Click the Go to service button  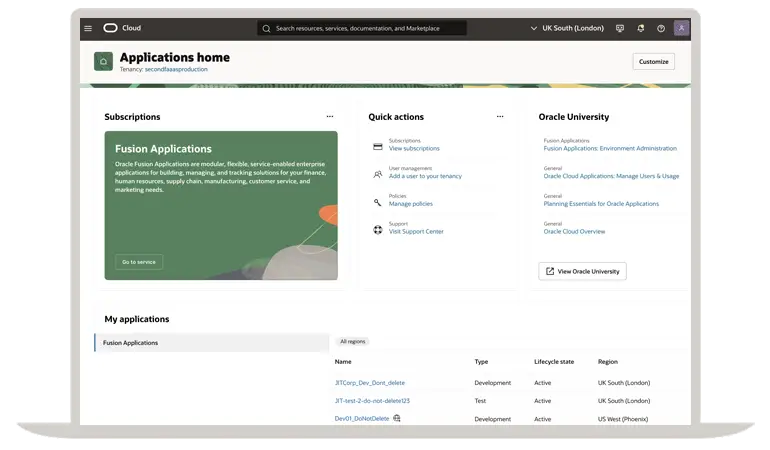pos(139,262)
